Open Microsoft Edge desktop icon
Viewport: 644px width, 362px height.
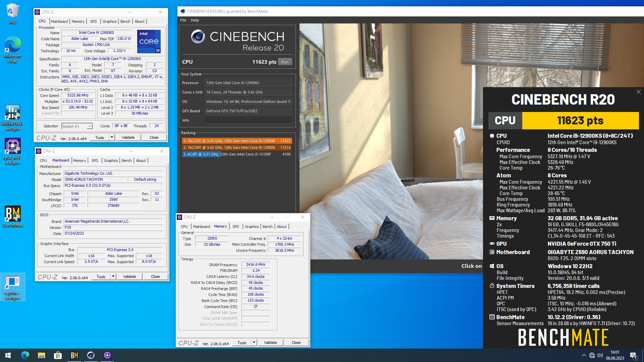[x=12, y=50]
